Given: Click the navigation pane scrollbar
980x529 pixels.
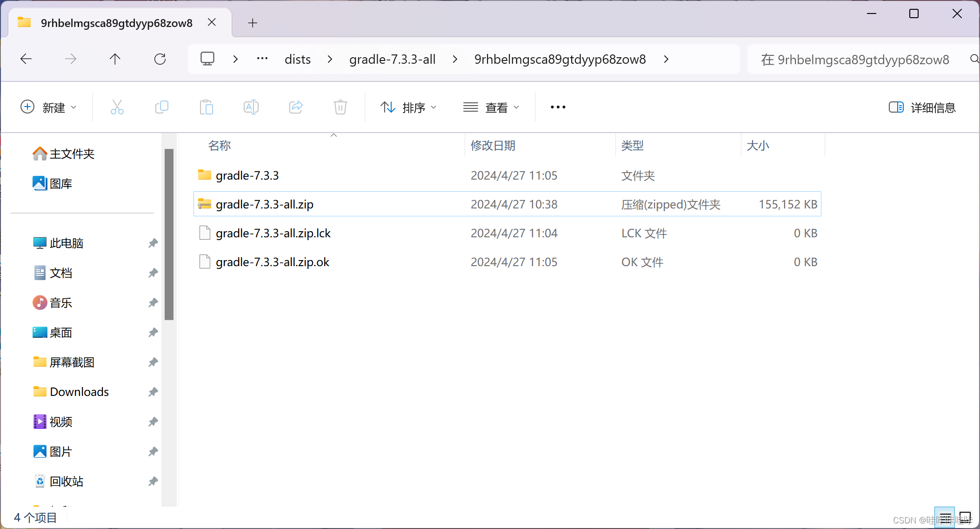Looking at the screenshot, I should [169, 234].
